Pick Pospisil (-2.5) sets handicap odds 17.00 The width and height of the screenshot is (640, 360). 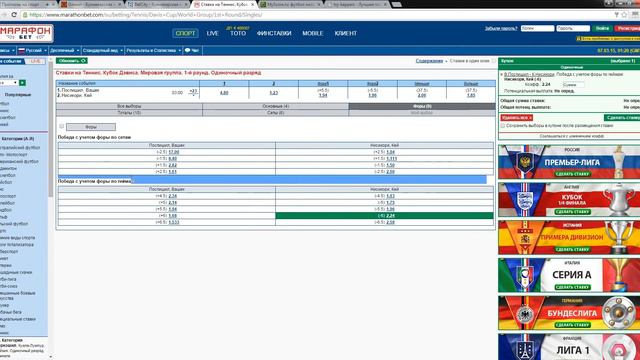[x=174, y=152]
